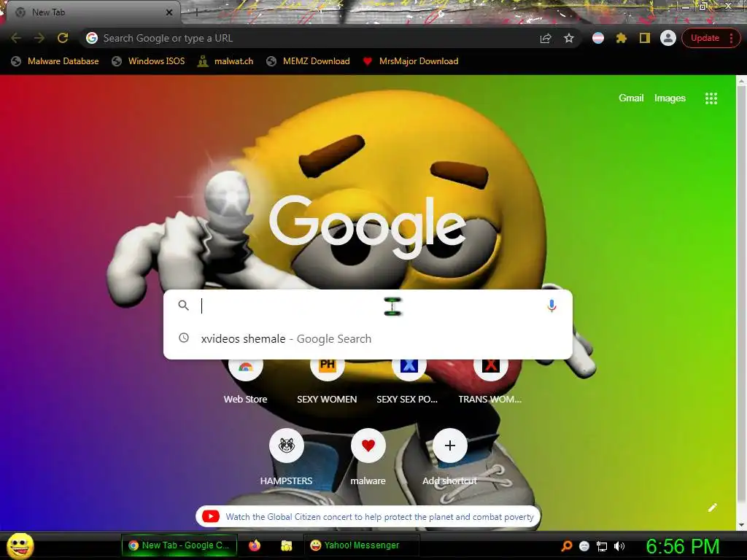Click into the Google search box
Viewport: 747px width, 560px height.
point(368,306)
